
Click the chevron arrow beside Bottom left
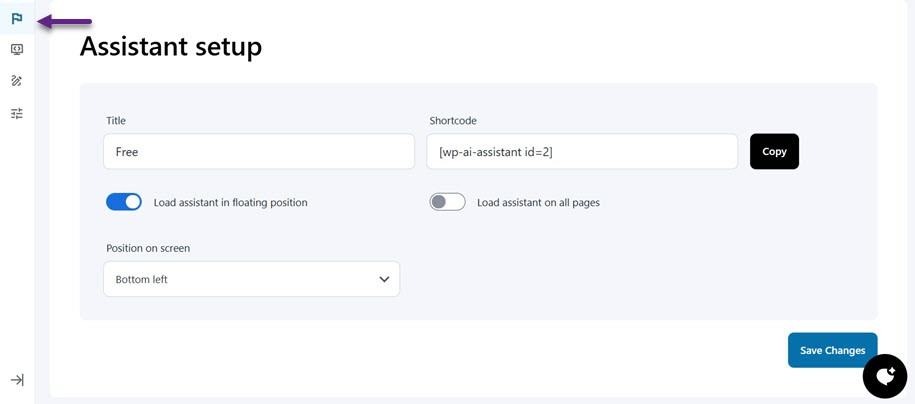coord(384,279)
